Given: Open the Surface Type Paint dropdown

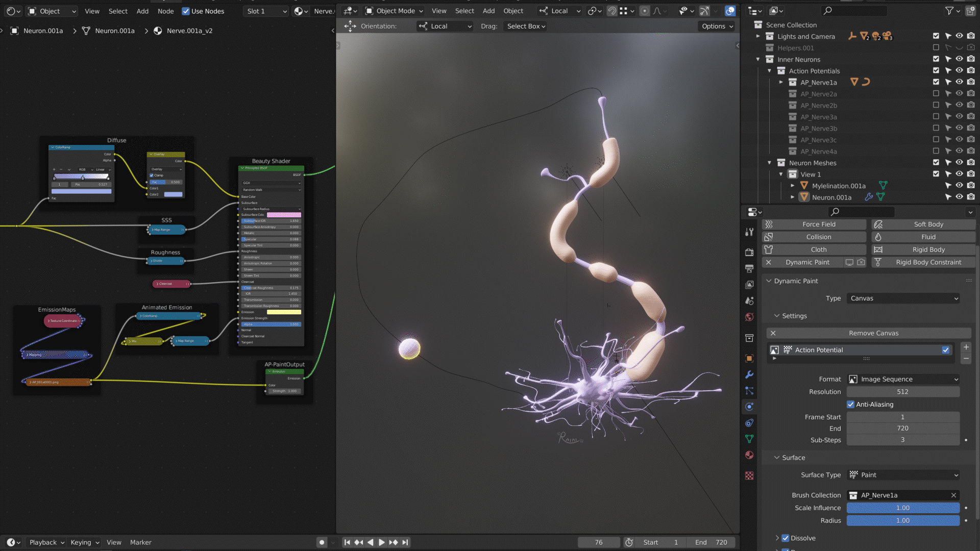Looking at the screenshot, I should [903, 475].
